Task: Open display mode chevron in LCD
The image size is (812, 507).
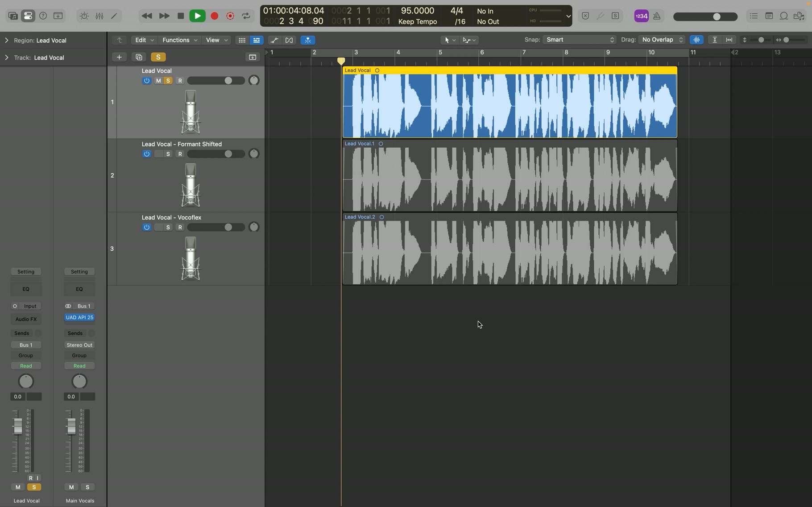Action: [568, 16]
